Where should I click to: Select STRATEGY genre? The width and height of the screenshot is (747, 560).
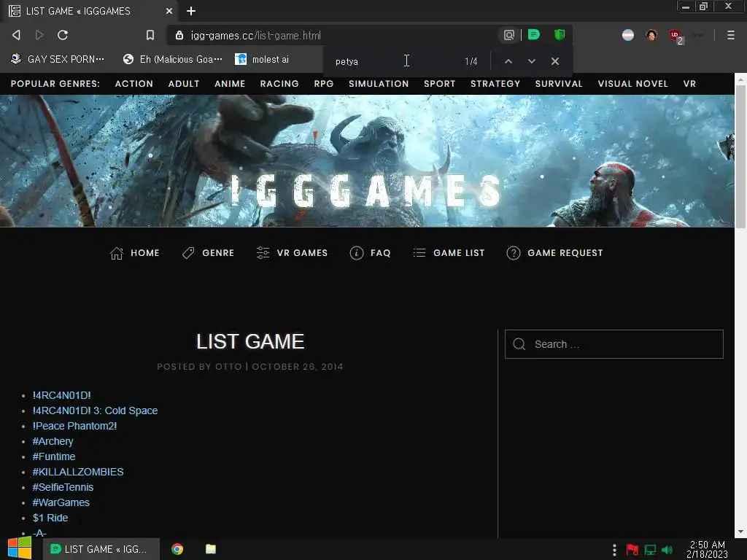tap(495, 84)
